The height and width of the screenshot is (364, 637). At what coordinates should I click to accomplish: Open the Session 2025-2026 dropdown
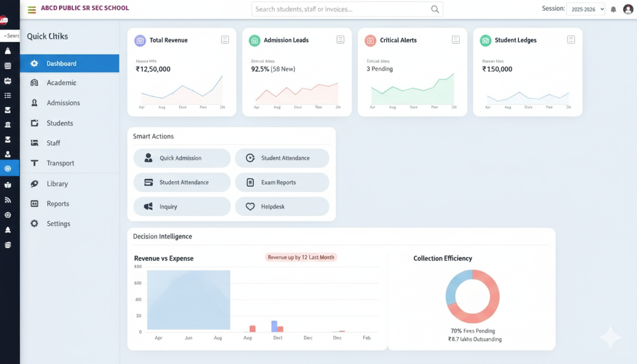click(586, 9)
